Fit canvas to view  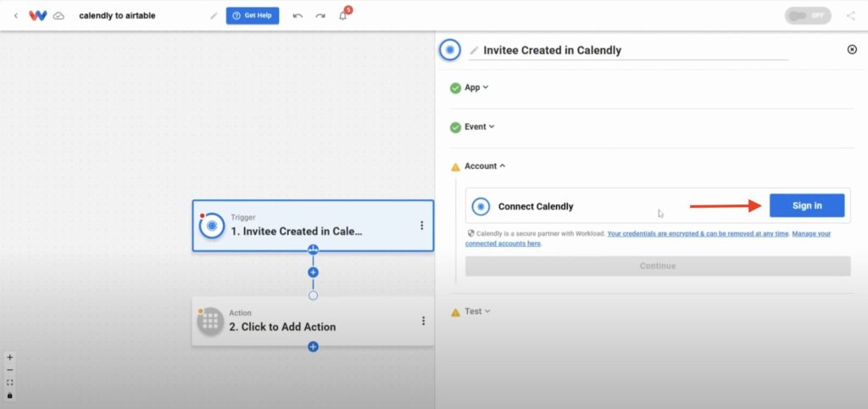pos(9,383)
